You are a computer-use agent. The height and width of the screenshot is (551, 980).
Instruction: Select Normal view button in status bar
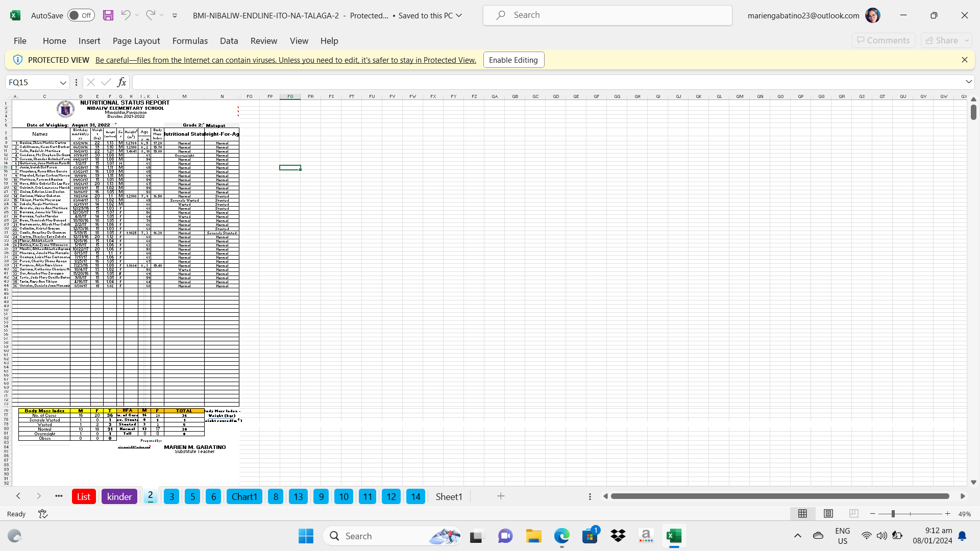pyautogui.click(x=802, y=514)
